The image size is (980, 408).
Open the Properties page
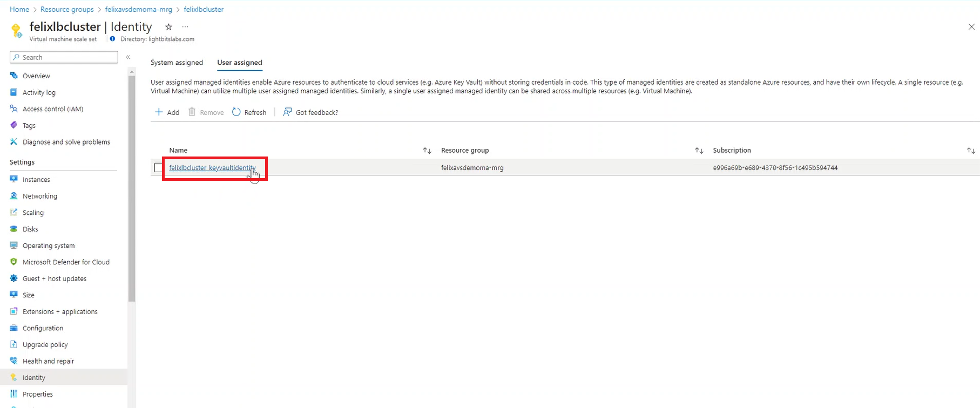(38, 395)
